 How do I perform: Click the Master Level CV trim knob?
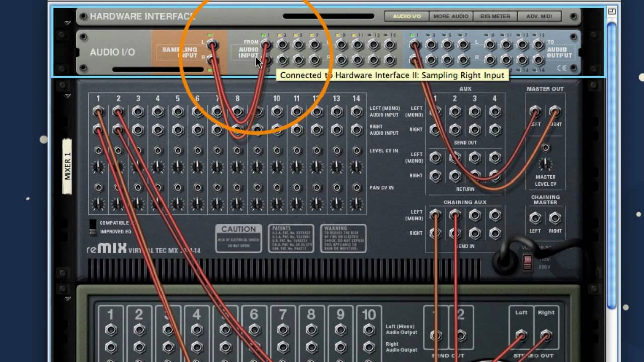[545, 164]
